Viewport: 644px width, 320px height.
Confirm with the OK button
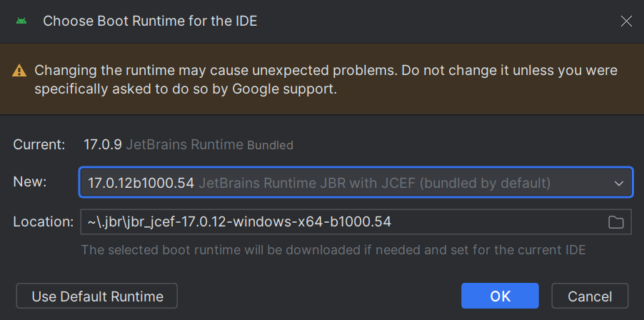point(500,296)
